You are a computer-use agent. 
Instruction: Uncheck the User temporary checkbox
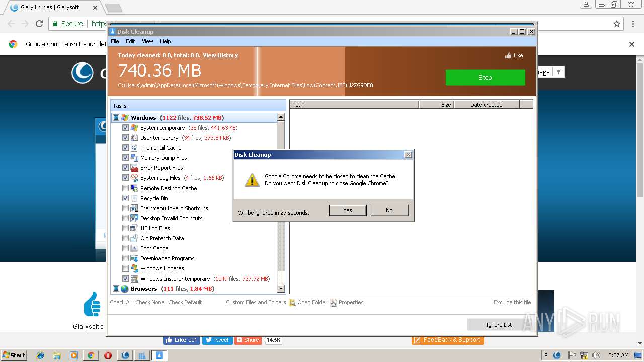(126, 138)
